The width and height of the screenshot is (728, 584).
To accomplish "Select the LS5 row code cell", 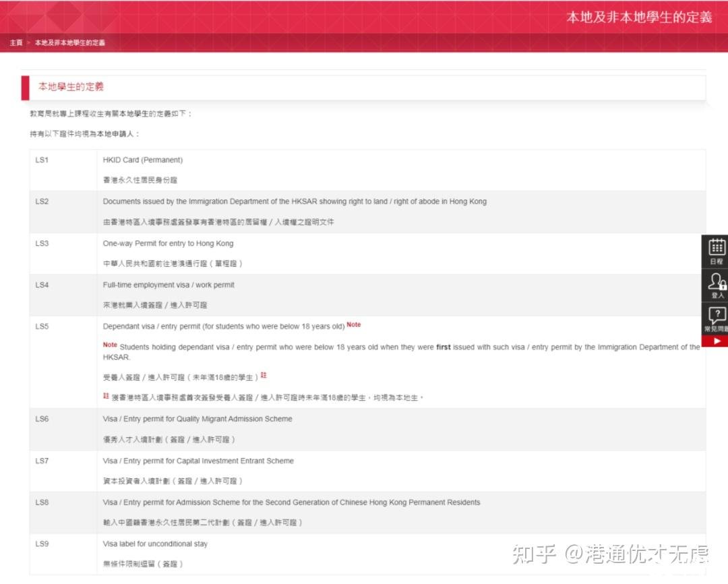I will coord(63,362).
